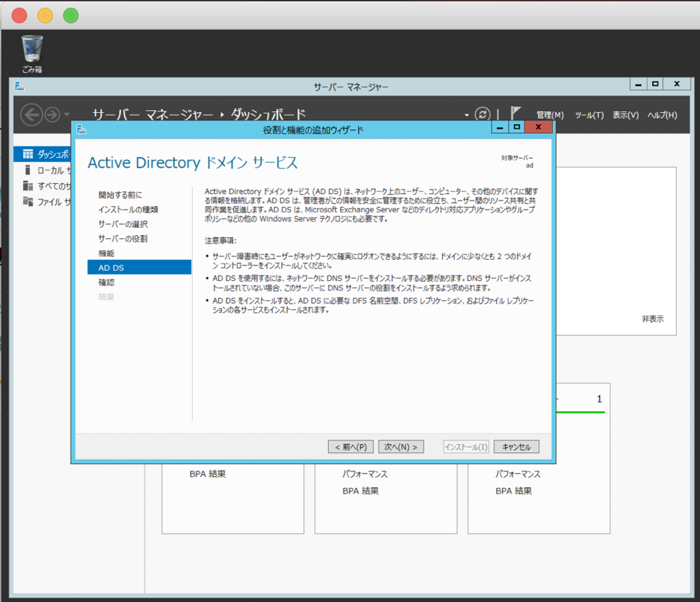
Task: Click the local server icon in sidebar
Action: coord(27,169)
